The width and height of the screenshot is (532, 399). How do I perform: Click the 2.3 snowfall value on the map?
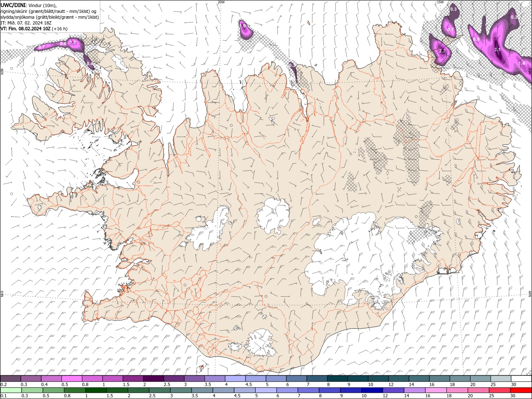click(x=442, y=51)
